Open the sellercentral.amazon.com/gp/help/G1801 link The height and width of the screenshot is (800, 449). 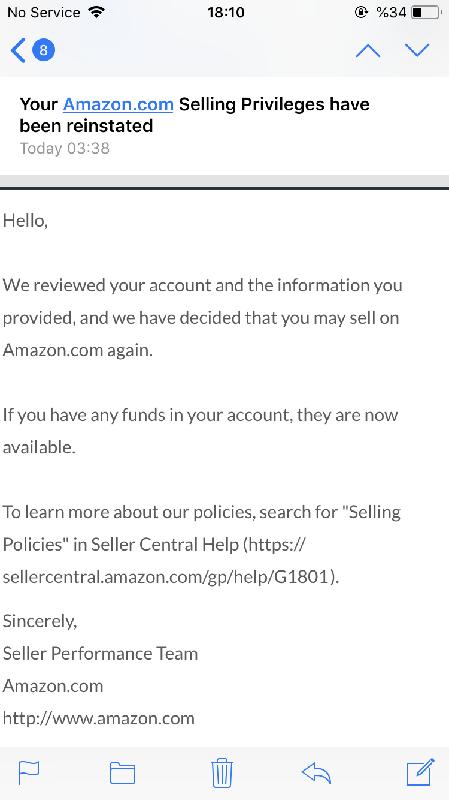click(168, 577)
